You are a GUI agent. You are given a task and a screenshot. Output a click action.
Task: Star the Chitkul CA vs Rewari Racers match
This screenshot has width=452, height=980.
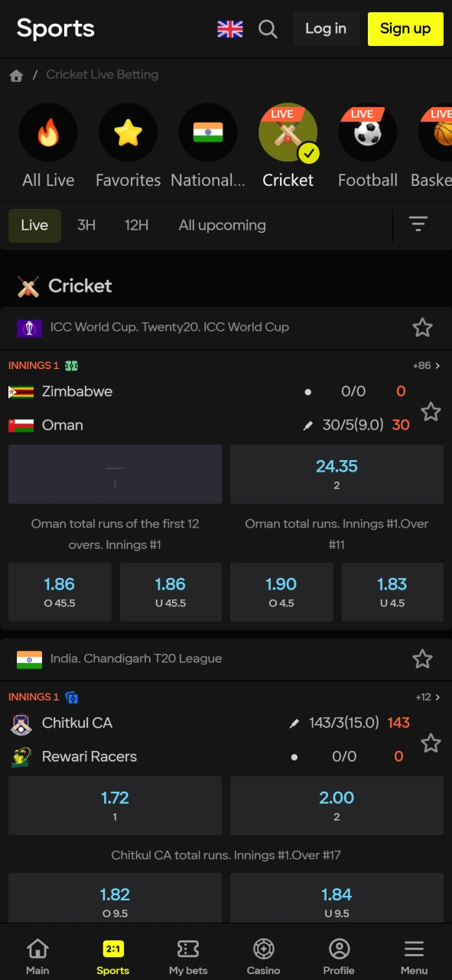[x=431, y=743]
